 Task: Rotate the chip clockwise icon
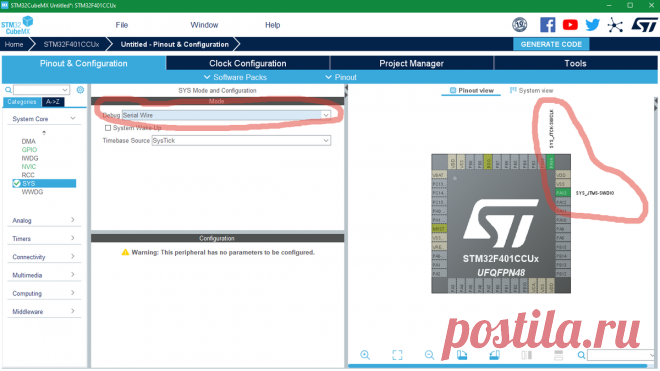[x=462, y=355]
